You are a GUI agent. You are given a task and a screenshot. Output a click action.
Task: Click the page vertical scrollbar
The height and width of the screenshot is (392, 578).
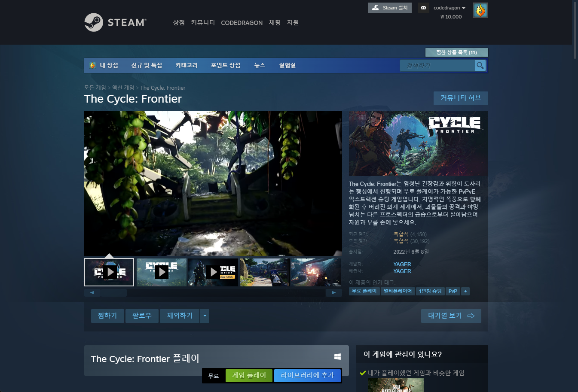(x=575, y=30)
